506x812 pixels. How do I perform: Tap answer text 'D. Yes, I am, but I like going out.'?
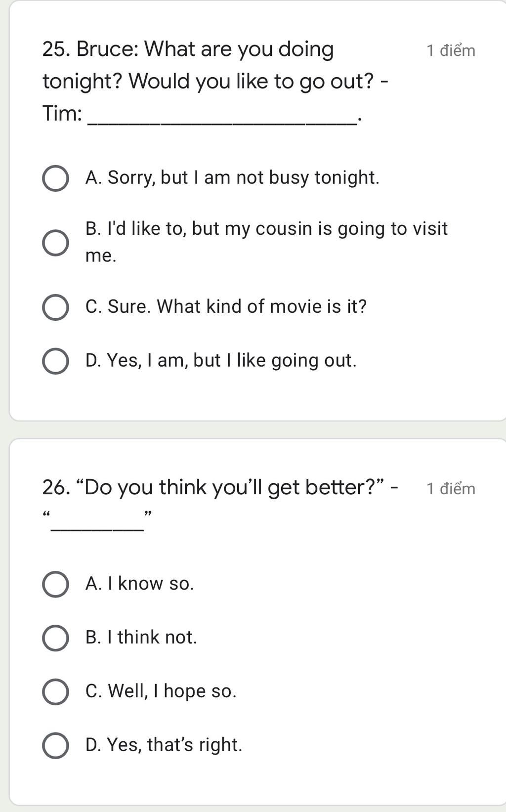[x=220, y=361]
